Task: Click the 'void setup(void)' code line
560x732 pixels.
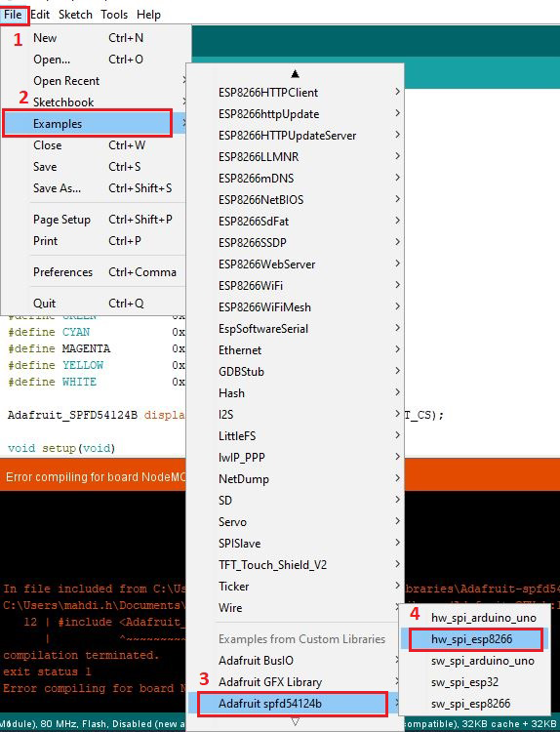Action: pyautogui.click(x=61, y=448)
